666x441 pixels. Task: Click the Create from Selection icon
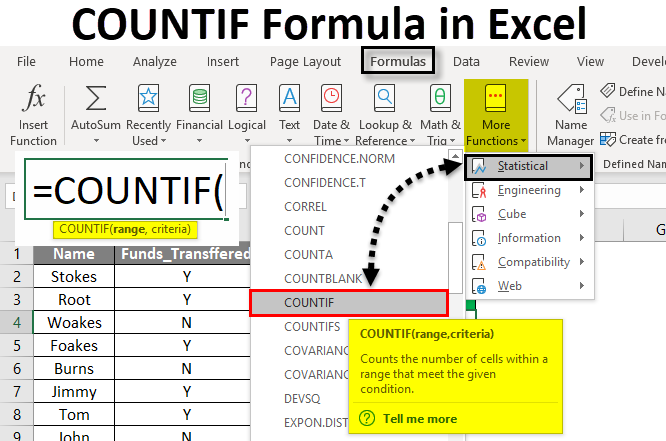[x=608, y=139]
